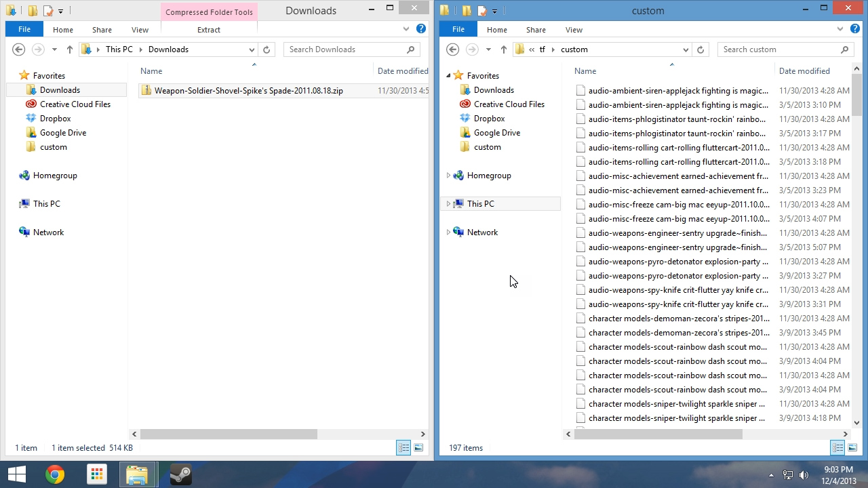Image resolution: width=868 pixels, height=488 pixels.
Task: Open the taskbar clock showing 9:03 PM
Action: click(x=839, y=474)
